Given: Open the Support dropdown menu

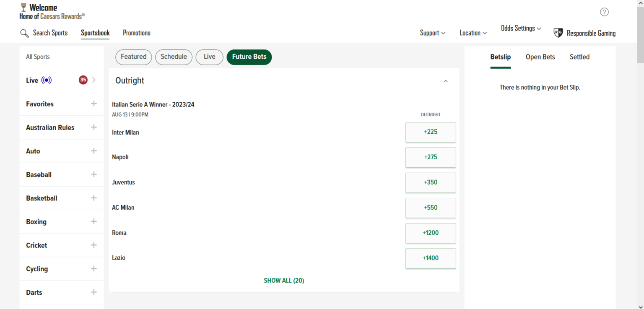Looking at the screenshot, I should 433,33.
